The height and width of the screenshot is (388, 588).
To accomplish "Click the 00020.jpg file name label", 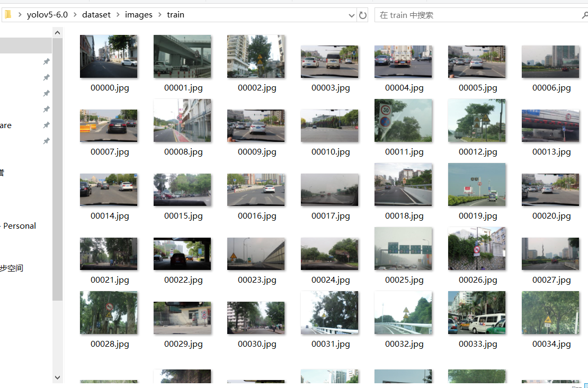I will point(551,216).
